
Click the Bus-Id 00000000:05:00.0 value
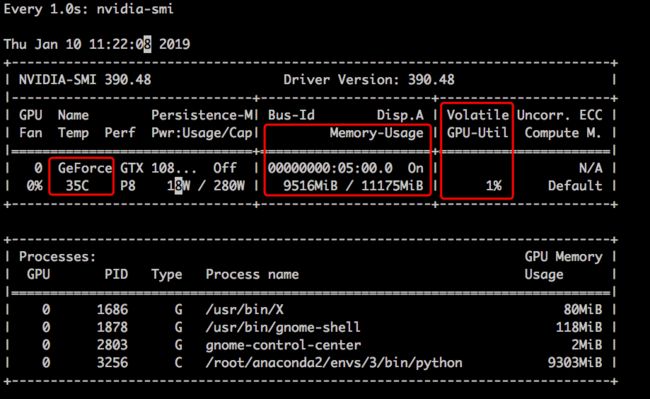coord(330,168)
